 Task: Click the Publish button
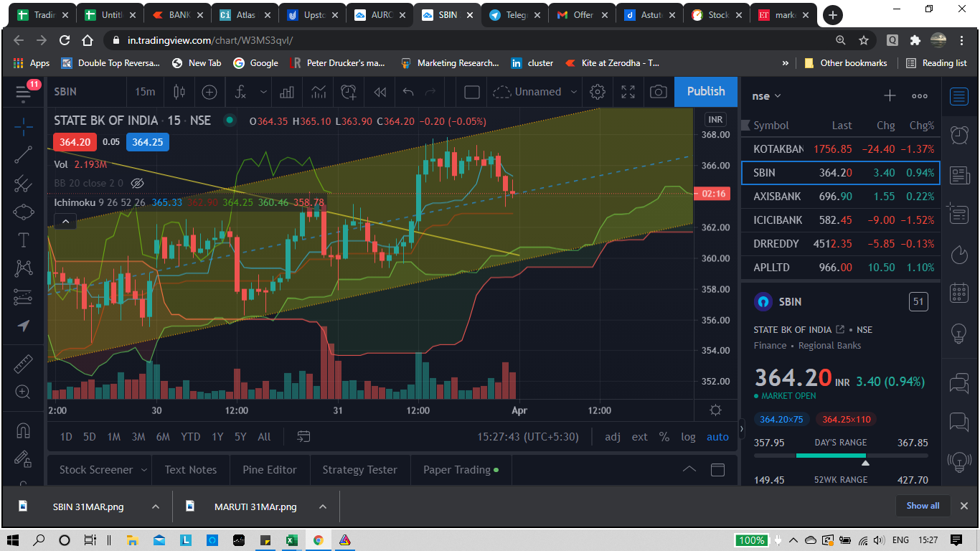click(706, 92)
